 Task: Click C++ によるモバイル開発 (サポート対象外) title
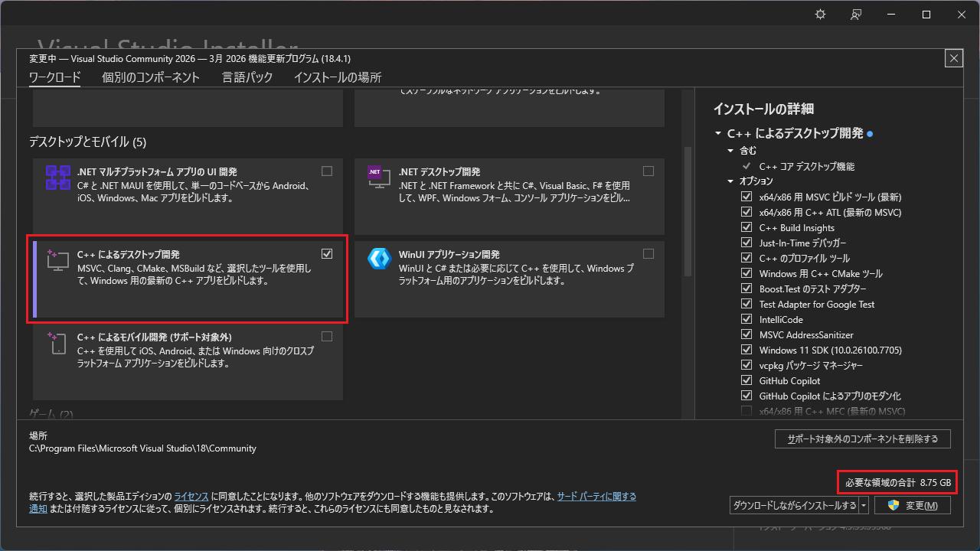tap(155, 337)
